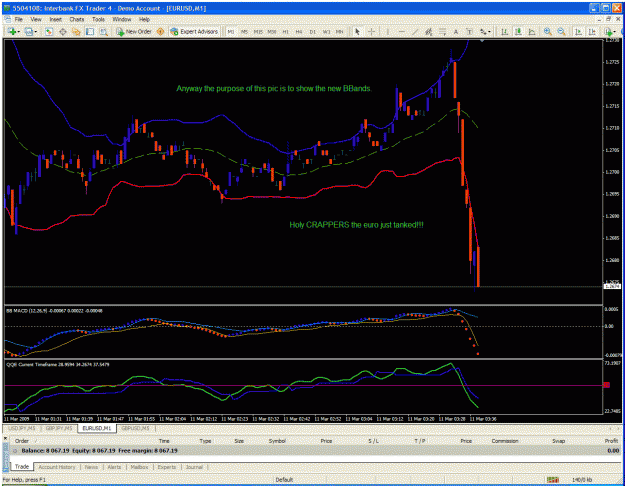Select the arrow Cursor tool
The image size is (625, 486).
pos(358,31)
